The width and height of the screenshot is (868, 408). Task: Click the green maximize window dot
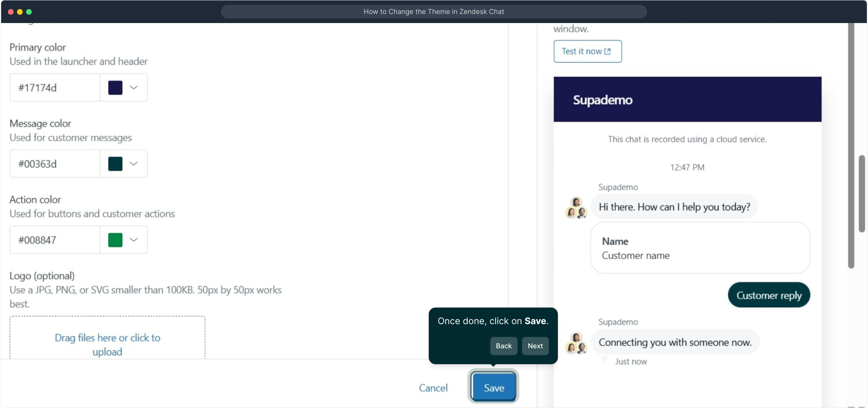[x=29, y=12]
